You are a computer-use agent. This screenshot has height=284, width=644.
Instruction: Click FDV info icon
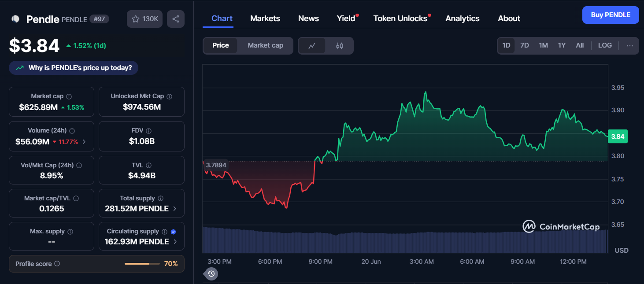(149, 131)
